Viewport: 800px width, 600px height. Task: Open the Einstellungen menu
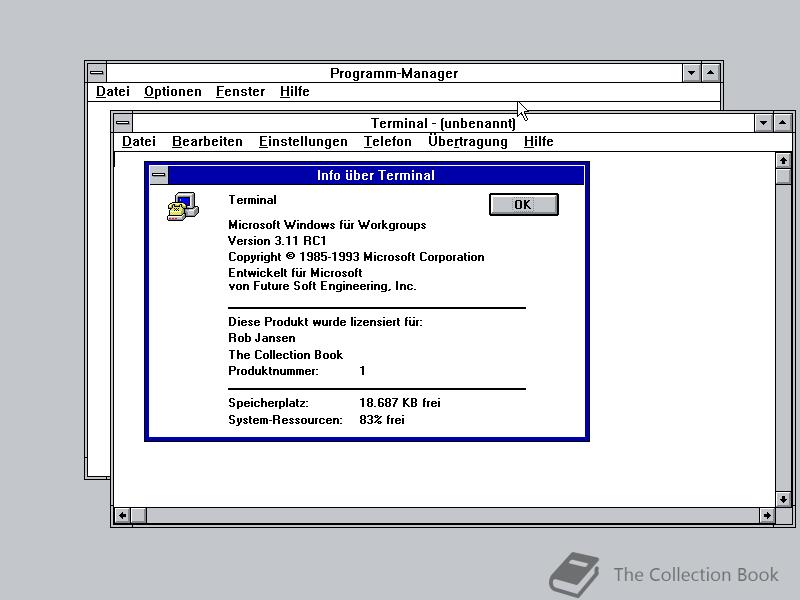coord(303,141)
